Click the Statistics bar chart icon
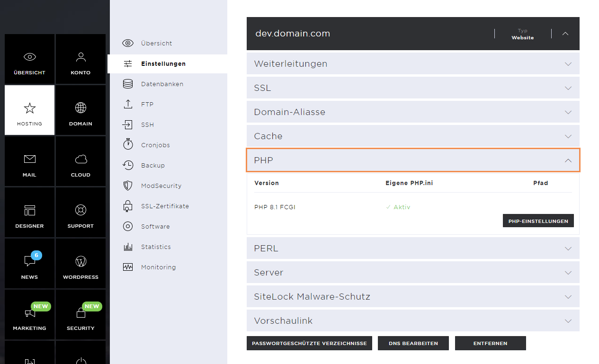599x364 pixels. [x=128, y=247]
